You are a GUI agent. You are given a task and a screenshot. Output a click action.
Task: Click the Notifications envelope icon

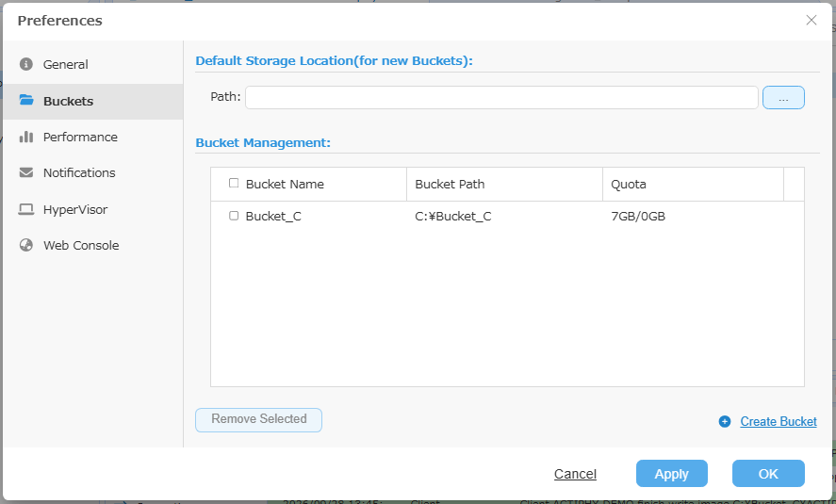26,172
